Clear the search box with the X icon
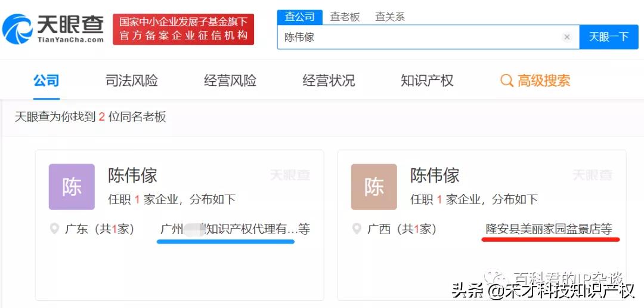The image size is (644, 308). (567, 37)
